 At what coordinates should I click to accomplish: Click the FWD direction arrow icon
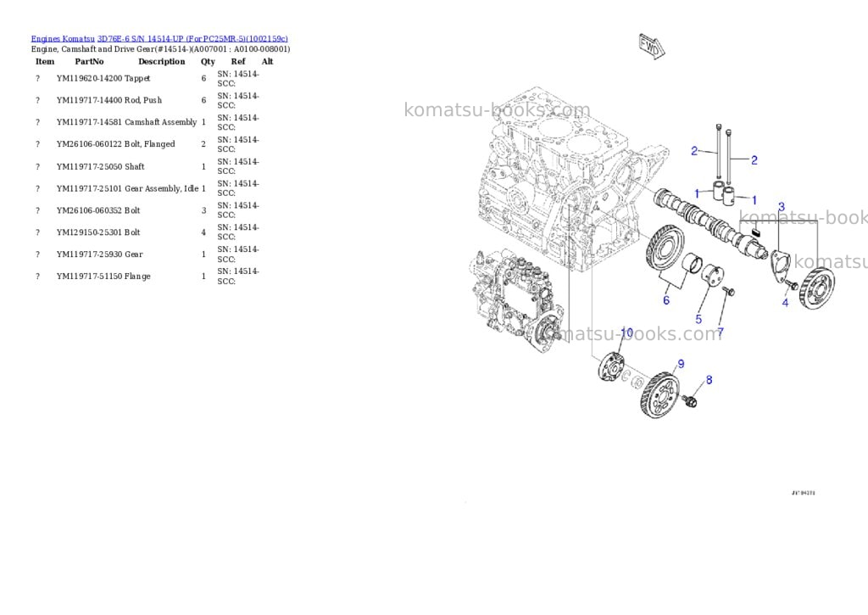point(651,47)
